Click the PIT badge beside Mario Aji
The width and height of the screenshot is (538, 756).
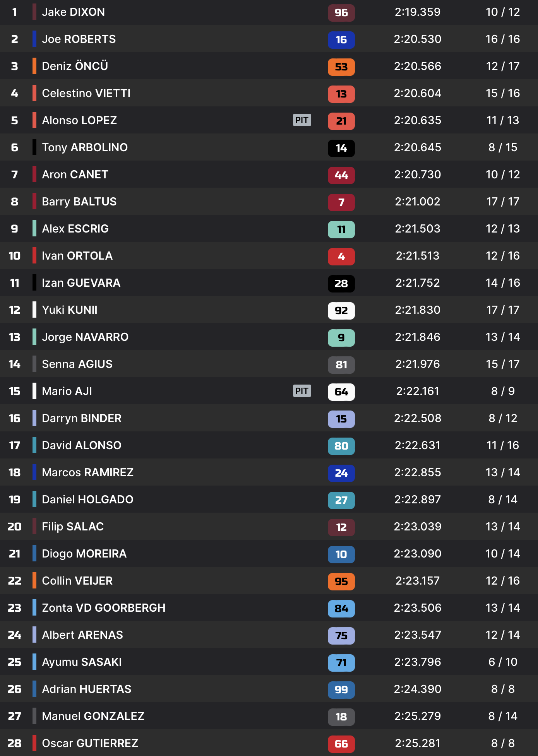pyautogui.click(x=302, y=391)
